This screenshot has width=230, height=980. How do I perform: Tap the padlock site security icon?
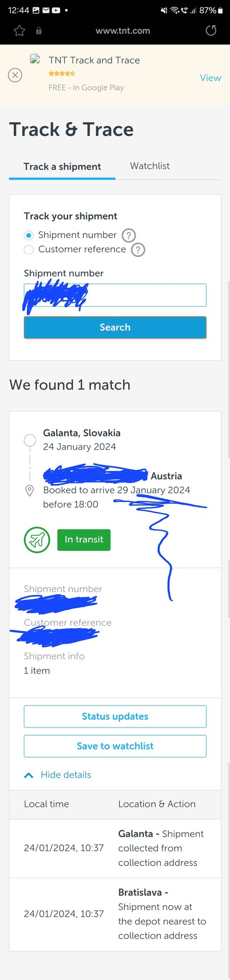click(39, 31)
